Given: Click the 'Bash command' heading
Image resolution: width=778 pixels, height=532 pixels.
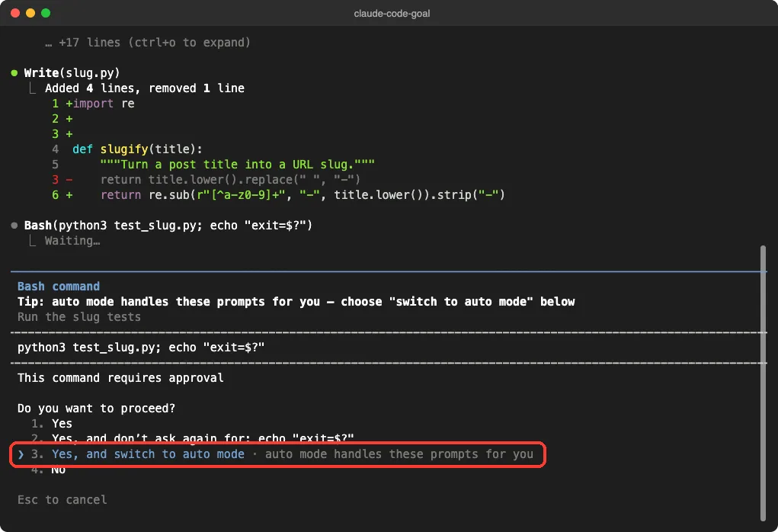Looking at the screenshot, I should [59, 287].
